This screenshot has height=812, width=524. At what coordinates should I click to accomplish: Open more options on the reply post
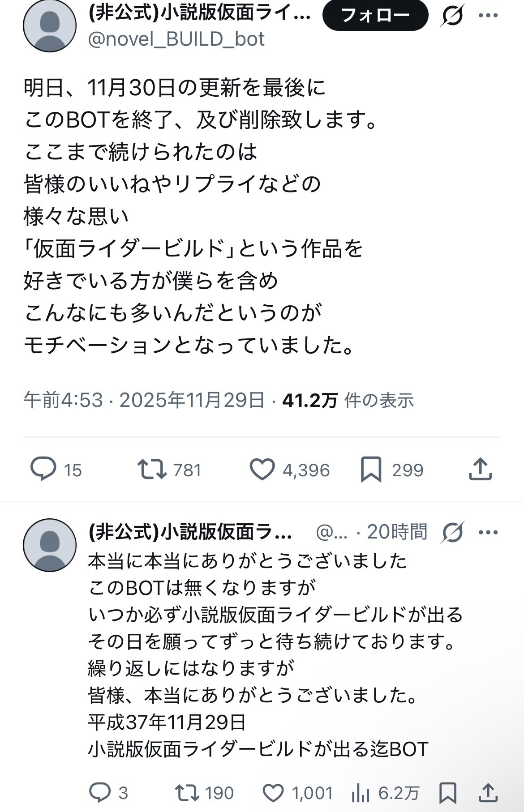pos(488,532)
